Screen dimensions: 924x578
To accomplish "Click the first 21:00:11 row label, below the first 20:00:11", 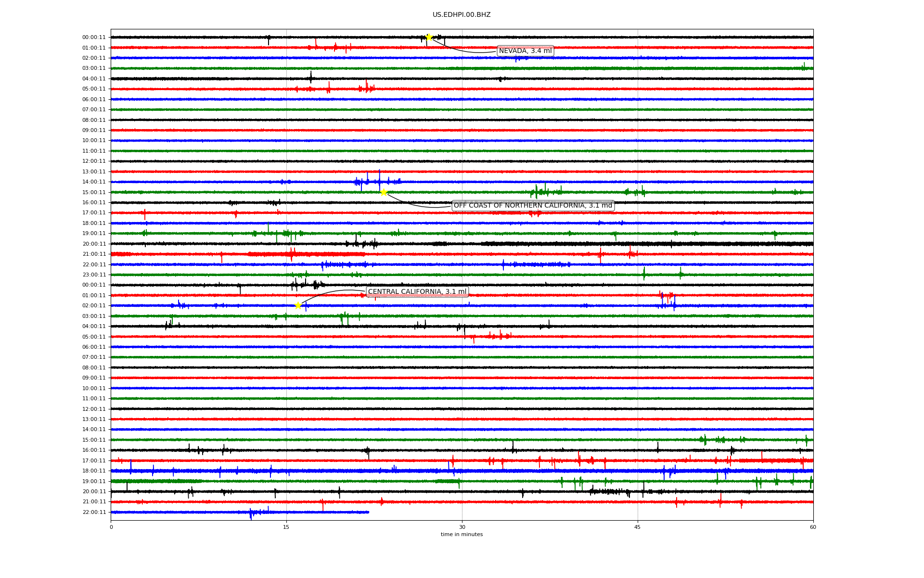I will [x=94, y=254].
